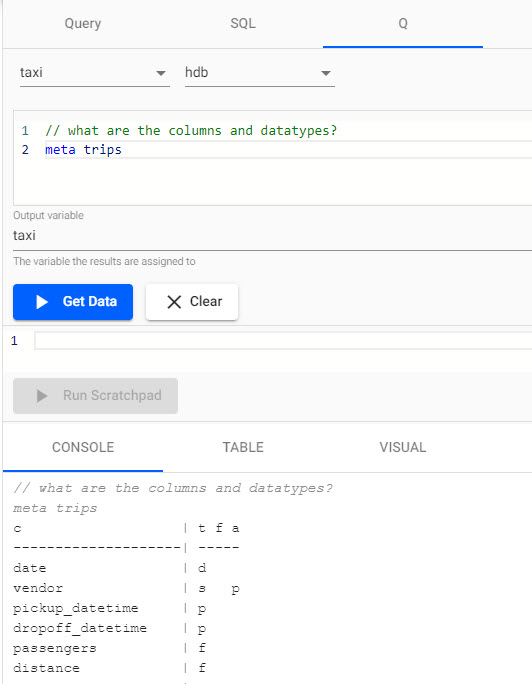Click the Run Scratchpad button
532x684 pixels.
pyautogui.click(x=95, y=396)
